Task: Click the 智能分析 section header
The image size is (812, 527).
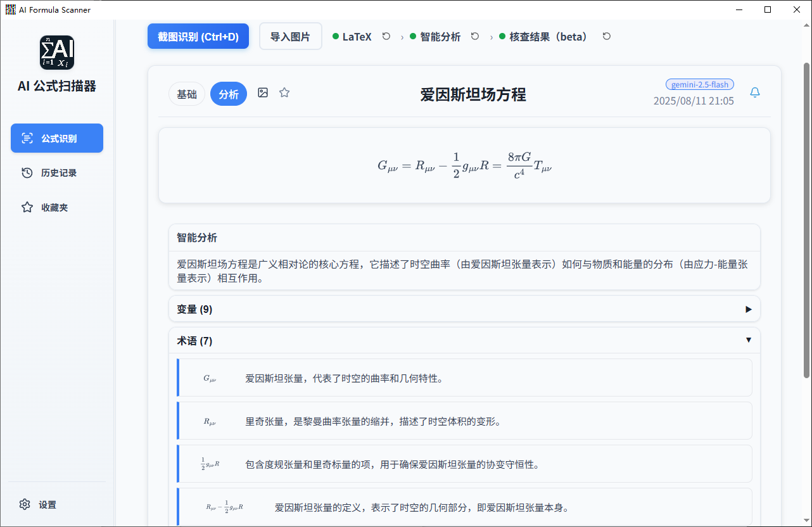Action: [x=464, y=238]
